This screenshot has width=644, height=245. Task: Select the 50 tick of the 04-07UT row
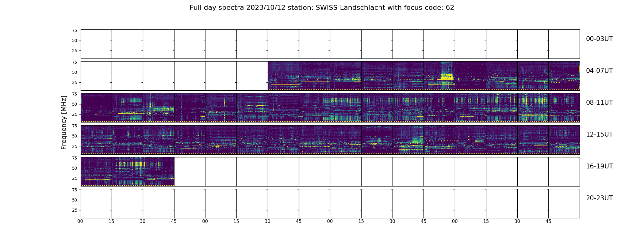(x=75, y=72)
